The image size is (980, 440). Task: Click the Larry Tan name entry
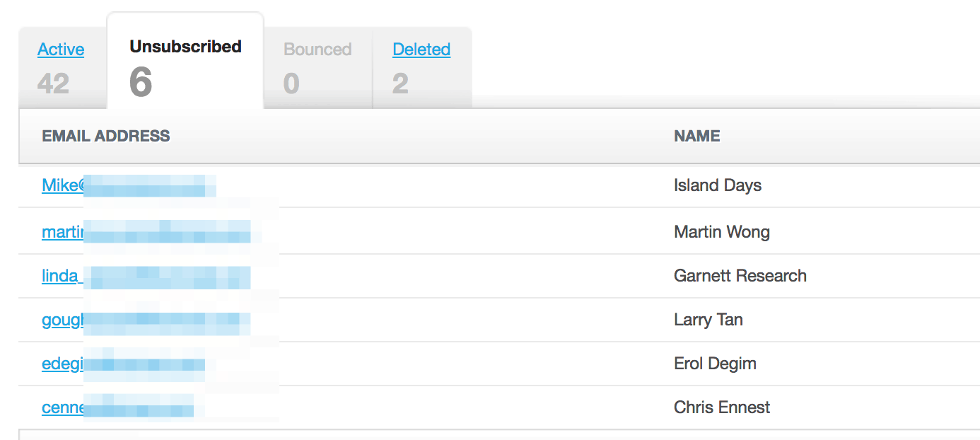coord(708,320)
